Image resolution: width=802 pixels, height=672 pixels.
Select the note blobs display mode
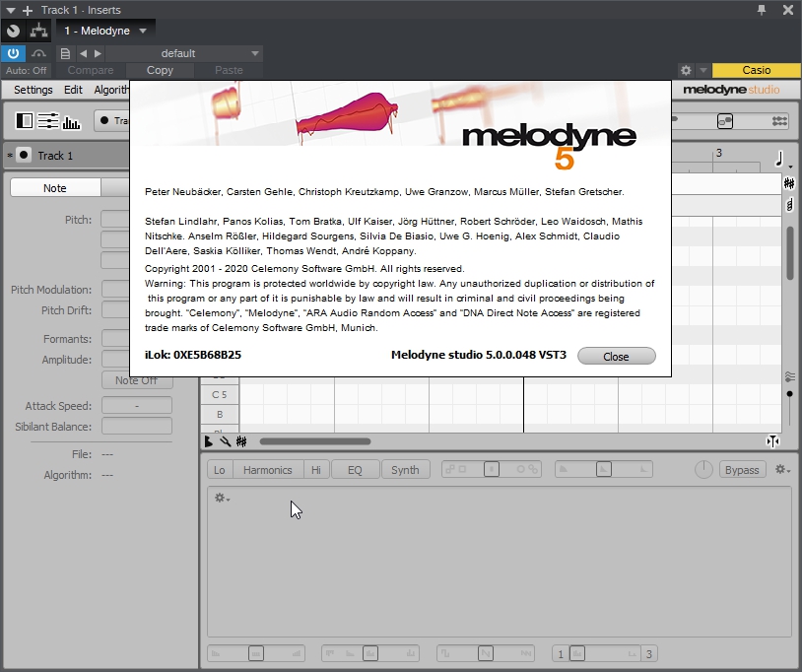[x=725, y=121]
